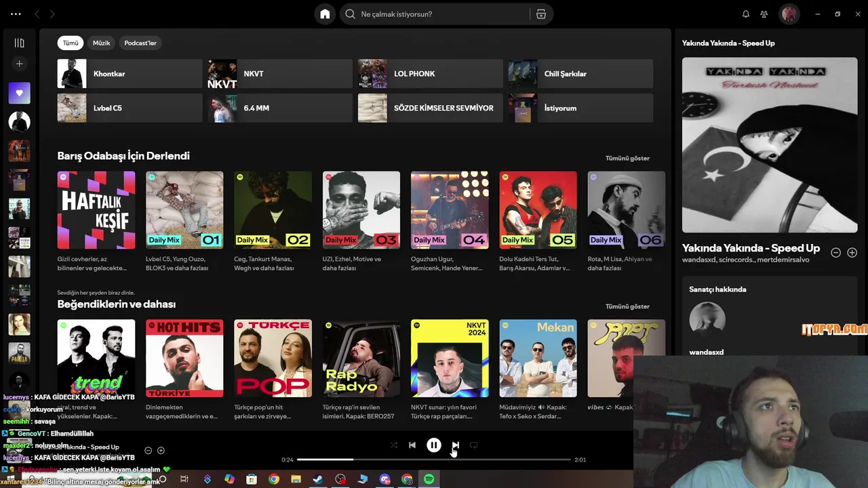Open Daily Mix 05 cover
Image resolution: width=868 pixels, height=488 pixels.
pyautogui.click(x=538, y=210)
